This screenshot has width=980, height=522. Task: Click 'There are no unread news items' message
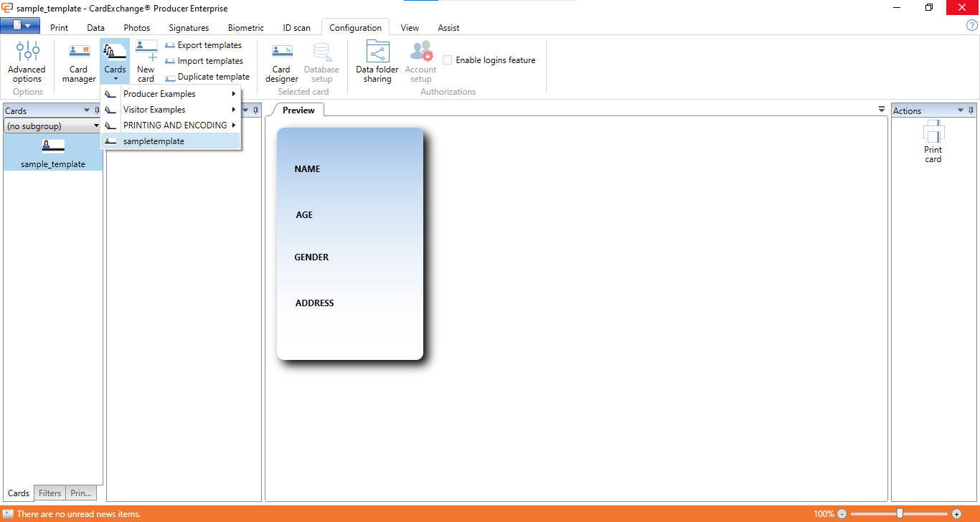point(79,514)
